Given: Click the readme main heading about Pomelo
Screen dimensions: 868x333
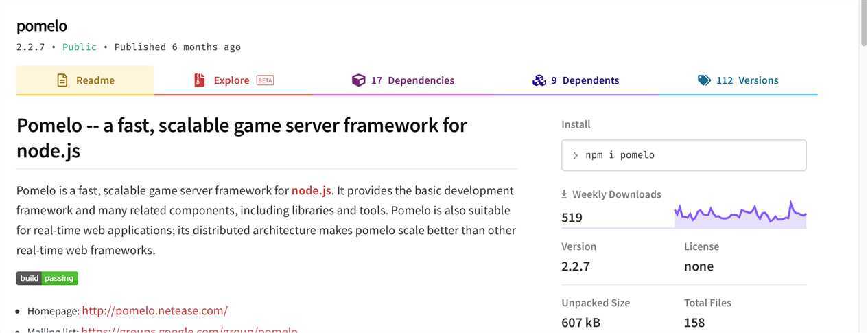Looking at the screenshot, I should [x=242, y=137].
